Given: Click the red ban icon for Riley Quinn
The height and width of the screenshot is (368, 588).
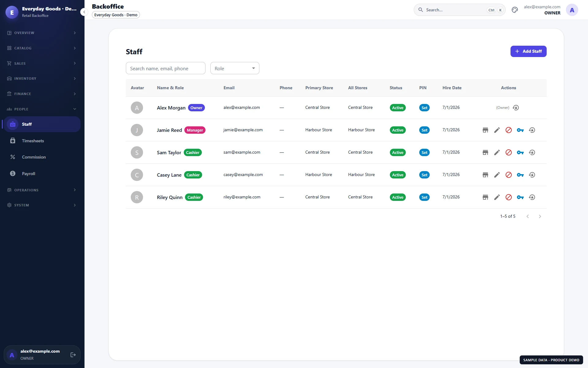Looking at the screenshot, I should [509, 197].
